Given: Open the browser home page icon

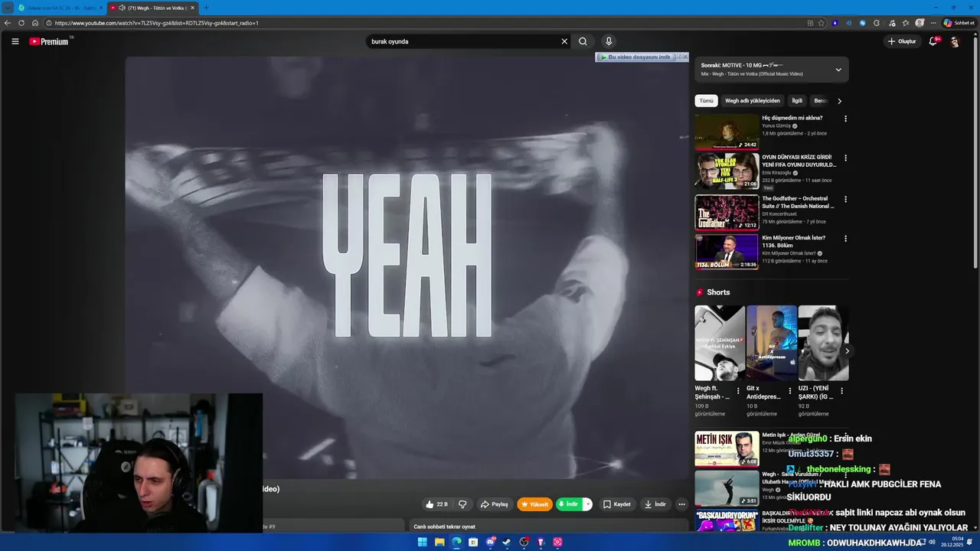Looking at the screenshot, I should pyautogui.click(x=35, y=23).
